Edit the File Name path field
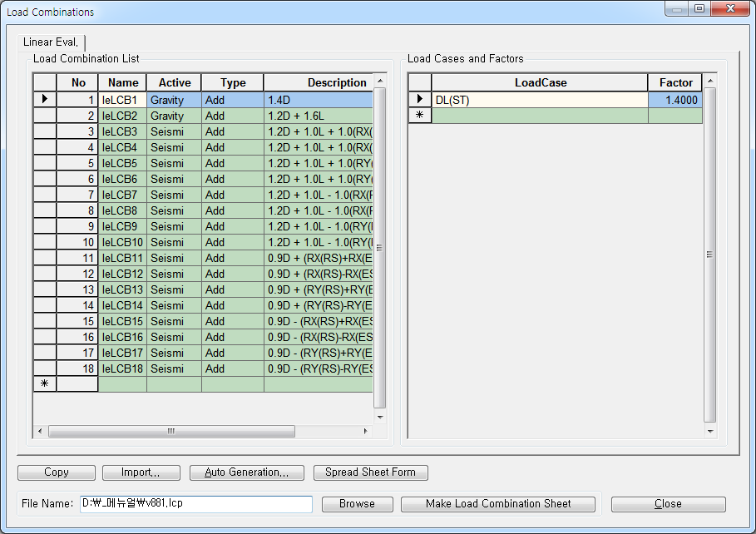 pyautogui.click(x=196, y=503)
